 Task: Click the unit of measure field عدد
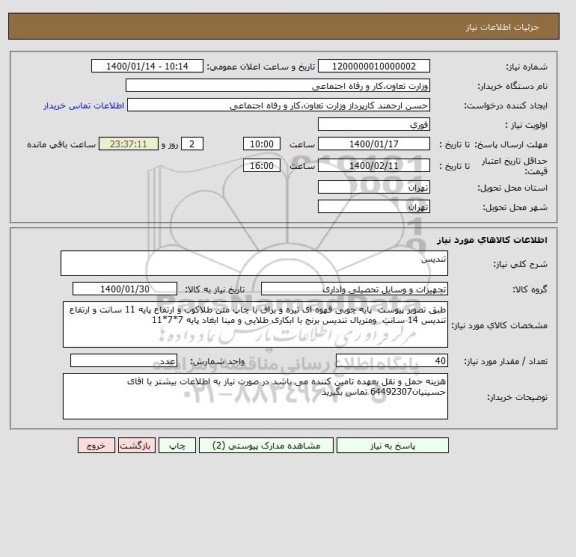[x=123, y=361]
